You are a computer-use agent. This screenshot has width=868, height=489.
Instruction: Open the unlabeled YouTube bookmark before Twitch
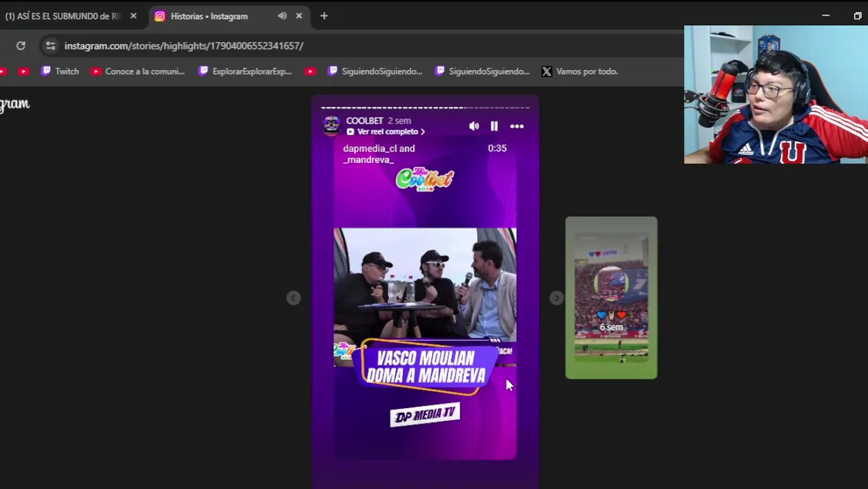[24, 71]
